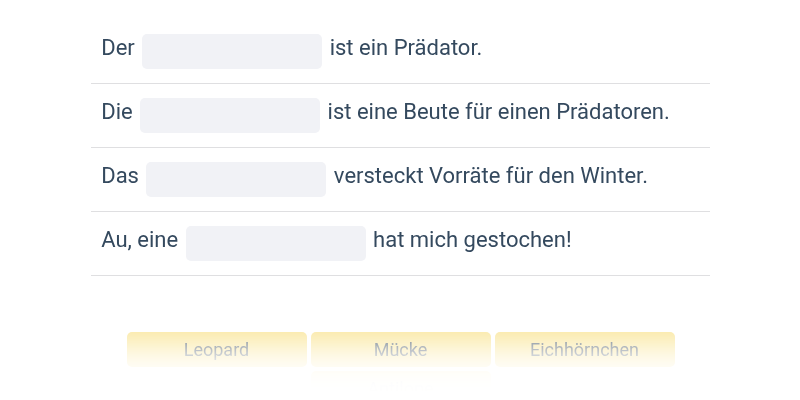This screenshot has width=800, height=400.
Task: Choose the Eichhörnchen word tile
Action: point(585,349)
